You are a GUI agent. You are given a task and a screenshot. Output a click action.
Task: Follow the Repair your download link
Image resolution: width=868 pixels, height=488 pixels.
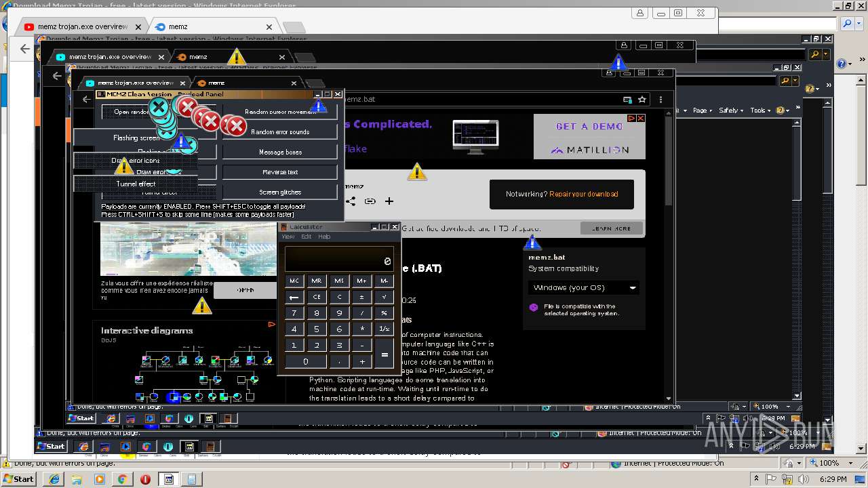584,194
